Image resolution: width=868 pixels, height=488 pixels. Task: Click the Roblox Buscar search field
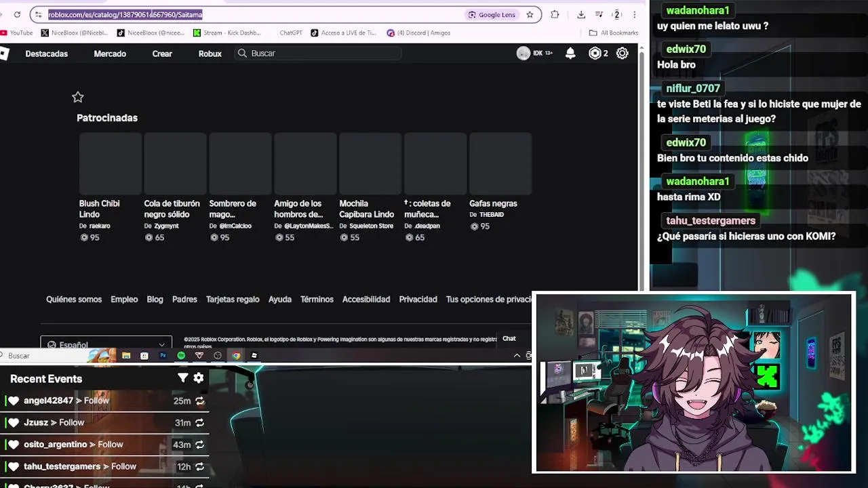319,54
